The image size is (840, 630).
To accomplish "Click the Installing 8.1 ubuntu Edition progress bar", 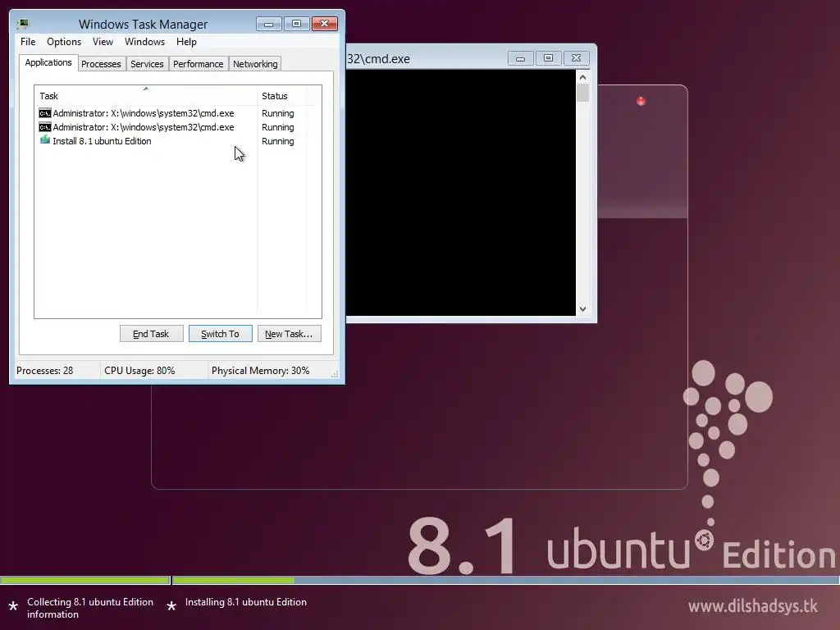I will (x=505, y=580).
